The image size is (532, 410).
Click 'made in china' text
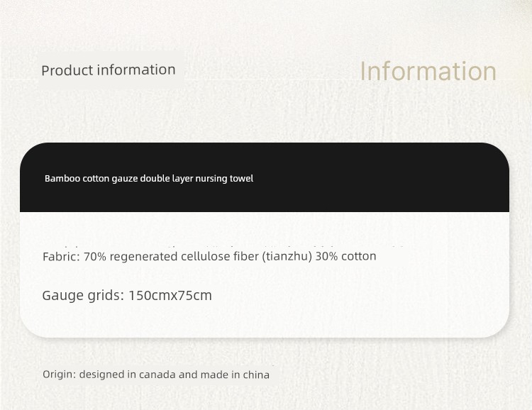[235, 375]
